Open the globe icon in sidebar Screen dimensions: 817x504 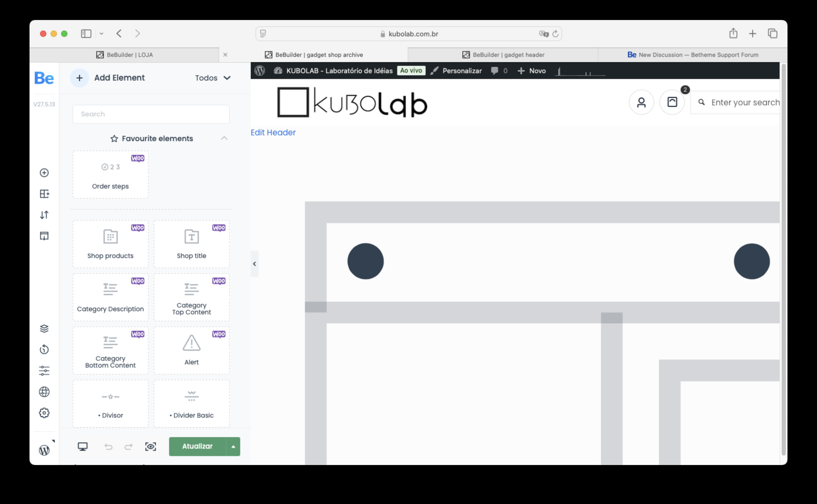tap(44, 392)
